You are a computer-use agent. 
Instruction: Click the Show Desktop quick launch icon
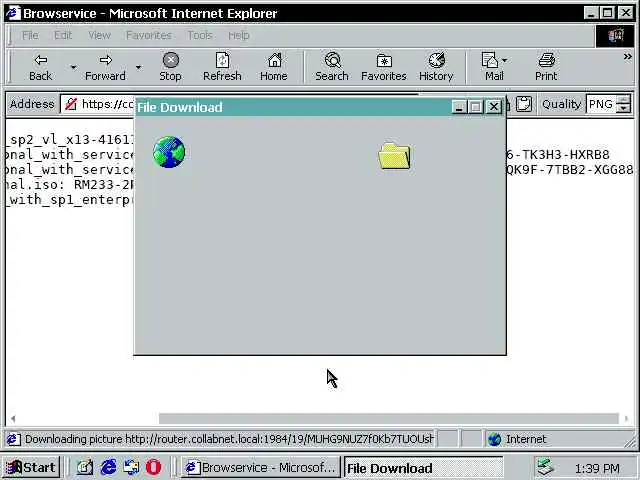click(x=85, y=467)
